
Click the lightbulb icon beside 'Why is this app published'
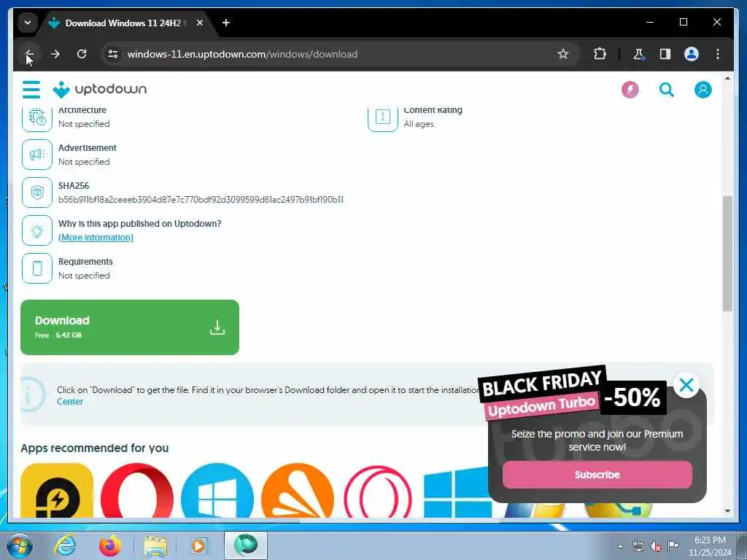coord(37,230)
